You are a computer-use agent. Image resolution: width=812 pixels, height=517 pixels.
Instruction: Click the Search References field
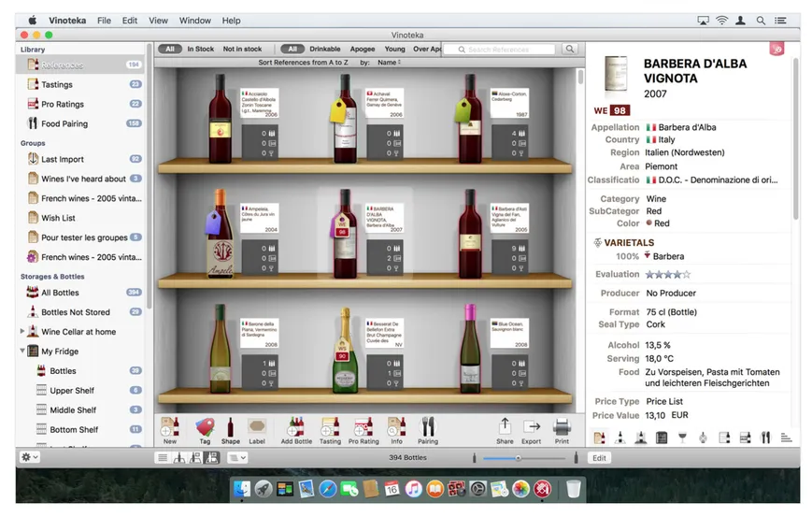click(505, 50)
